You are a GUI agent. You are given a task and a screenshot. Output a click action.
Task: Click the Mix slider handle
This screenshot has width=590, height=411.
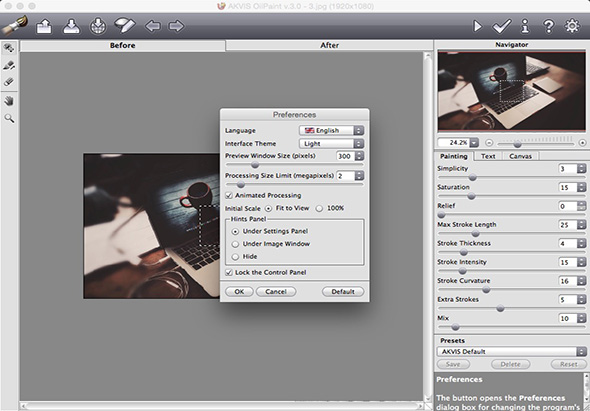coord(455,327)
